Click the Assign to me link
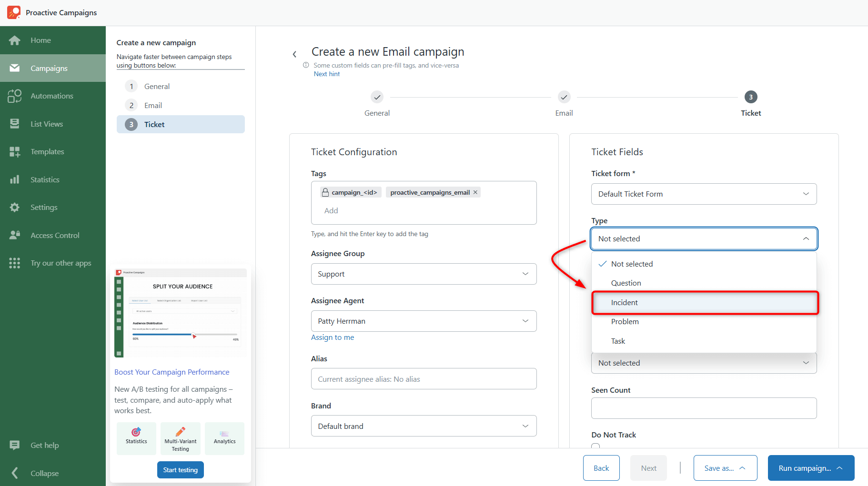The width and height of the screenshot is (868, 486). tap(332, 337)
